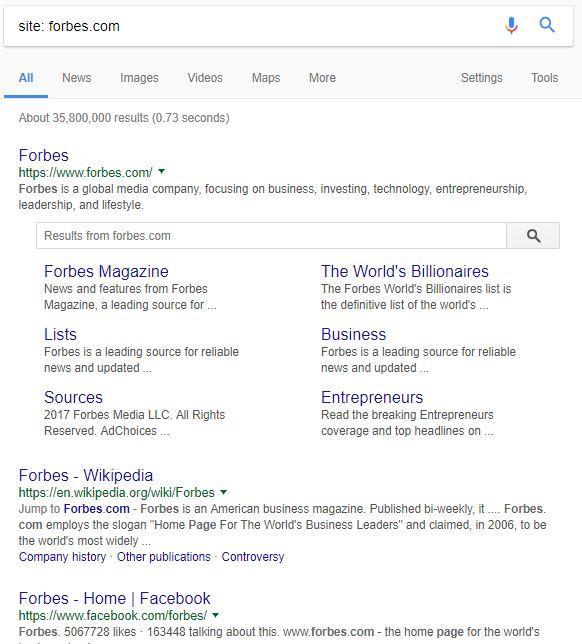This screenshot has width=582, height=644.
Task: Expand the arrow next to forbes.com URL
Action: 162,171
